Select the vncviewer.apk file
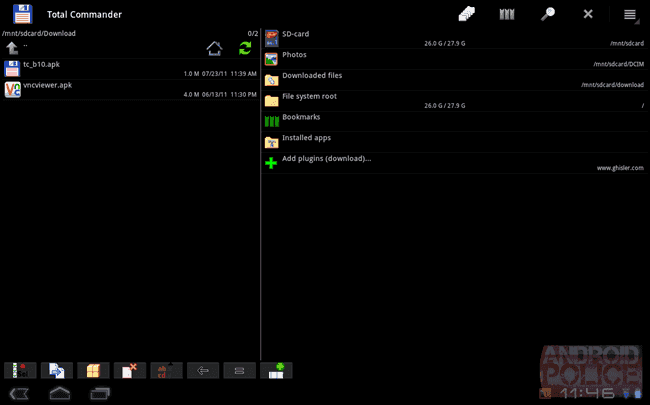The width and height of the screenshot is (650, 405). point(131,90)
